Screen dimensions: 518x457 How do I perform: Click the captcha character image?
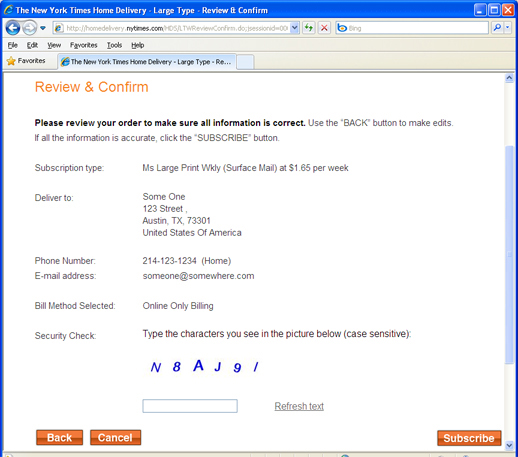point(204,366)
